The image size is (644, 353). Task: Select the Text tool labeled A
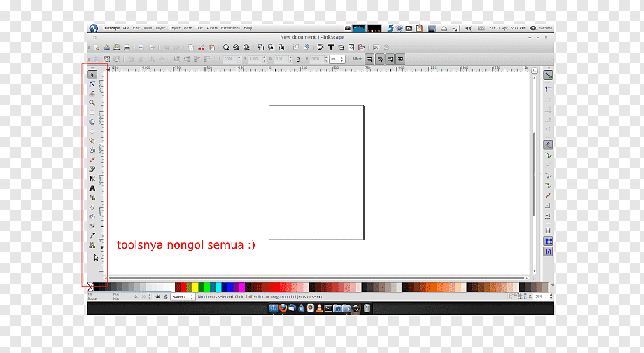92,188
